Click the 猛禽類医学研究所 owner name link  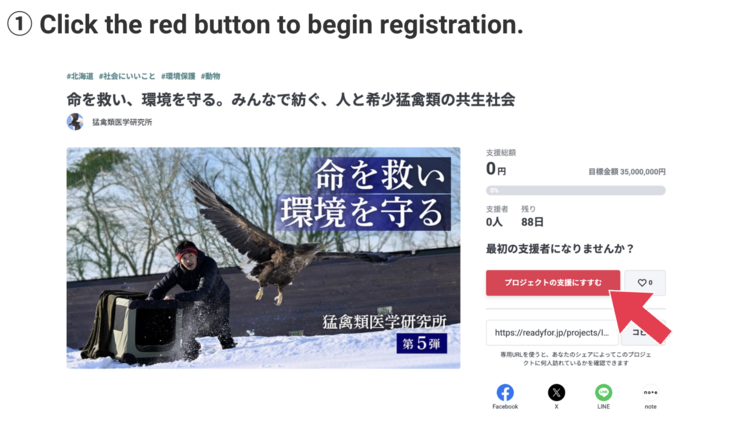point(122,122)
